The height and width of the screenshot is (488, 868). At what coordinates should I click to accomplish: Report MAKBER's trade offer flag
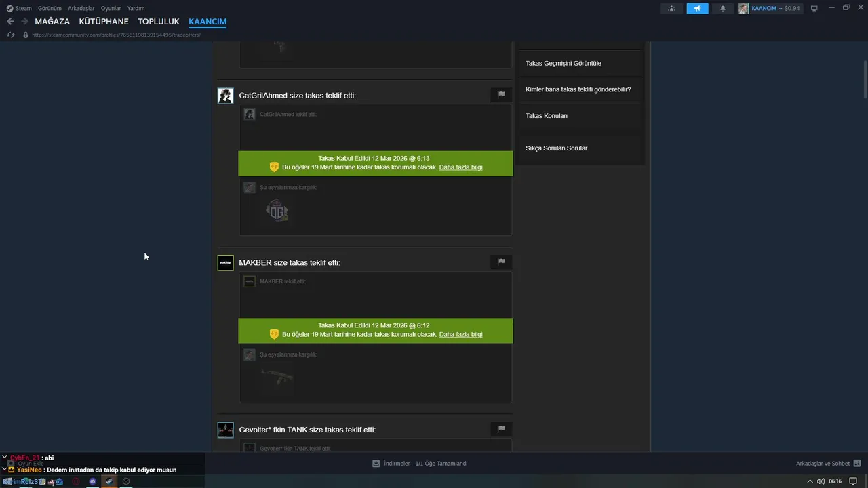[501, 262]
